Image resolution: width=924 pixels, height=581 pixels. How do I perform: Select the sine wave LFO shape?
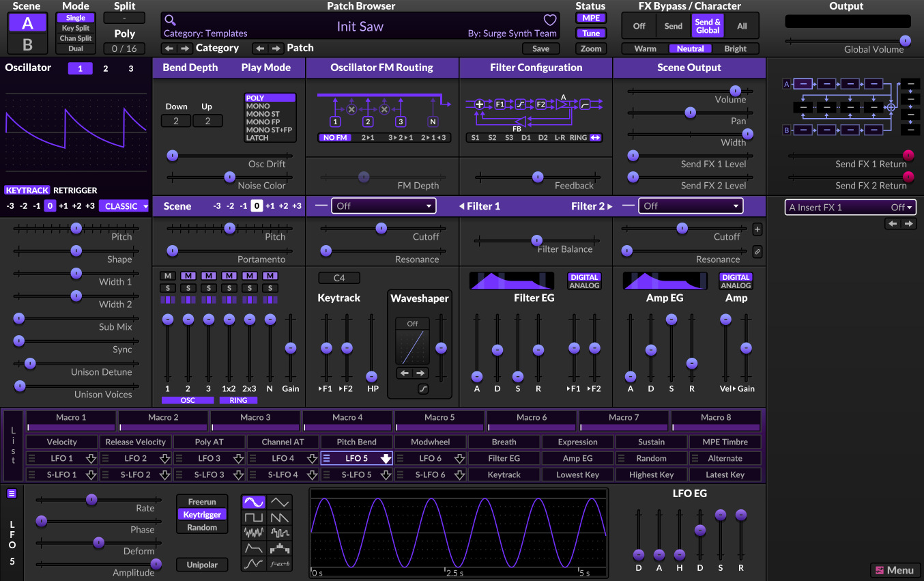pos(254,502)
